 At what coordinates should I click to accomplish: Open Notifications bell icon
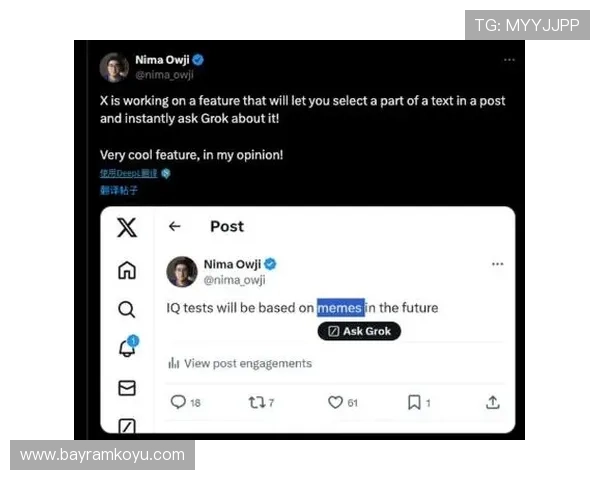tap(127, 348)
